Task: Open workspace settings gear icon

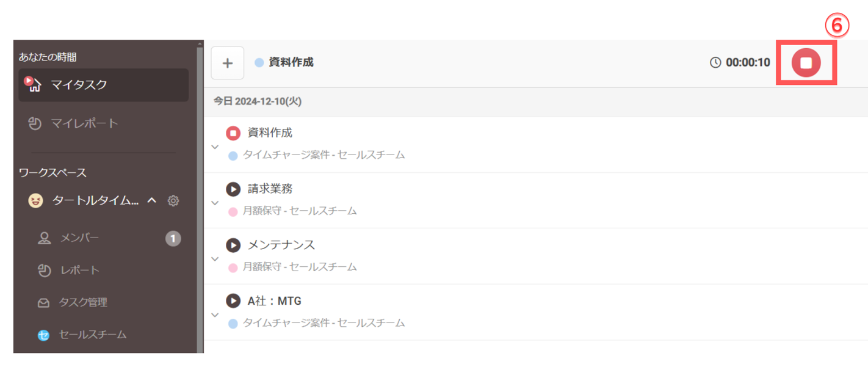Action: (x=173, y=201)
